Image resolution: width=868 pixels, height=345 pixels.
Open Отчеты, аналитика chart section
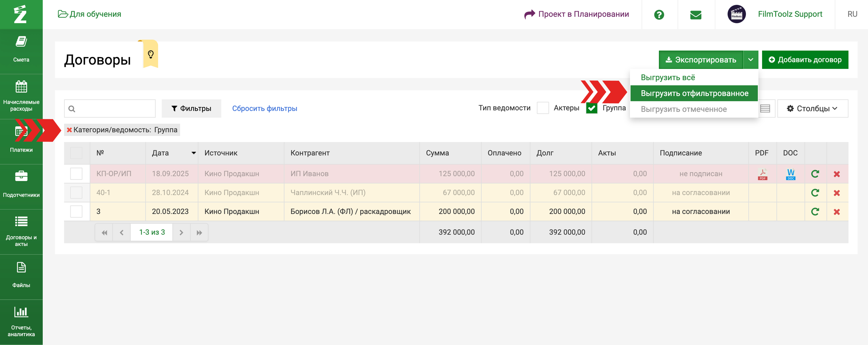(x=21, y=312)
